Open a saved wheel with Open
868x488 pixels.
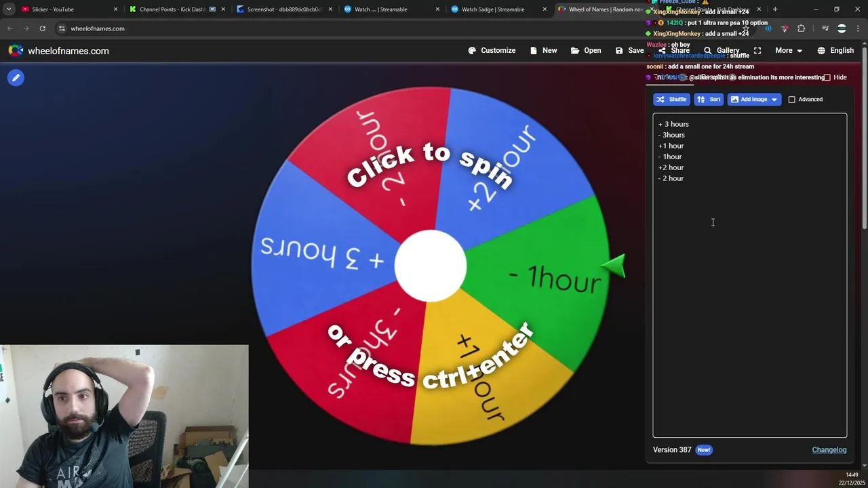586,51
